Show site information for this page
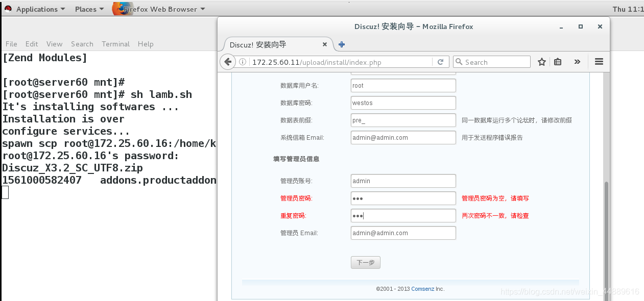644x301 pixels. click(243, 62)
